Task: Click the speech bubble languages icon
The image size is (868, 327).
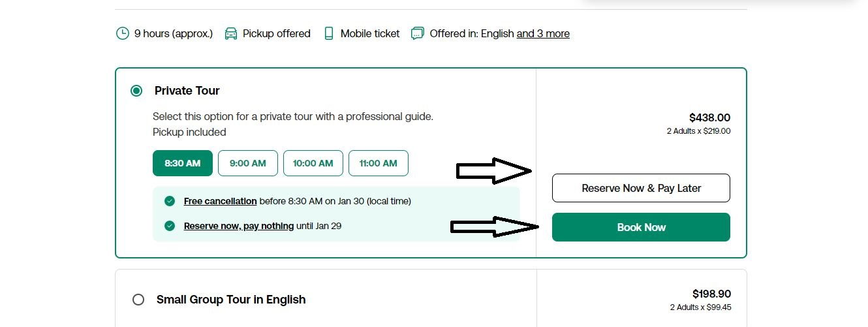Action: tap(418, 33)
